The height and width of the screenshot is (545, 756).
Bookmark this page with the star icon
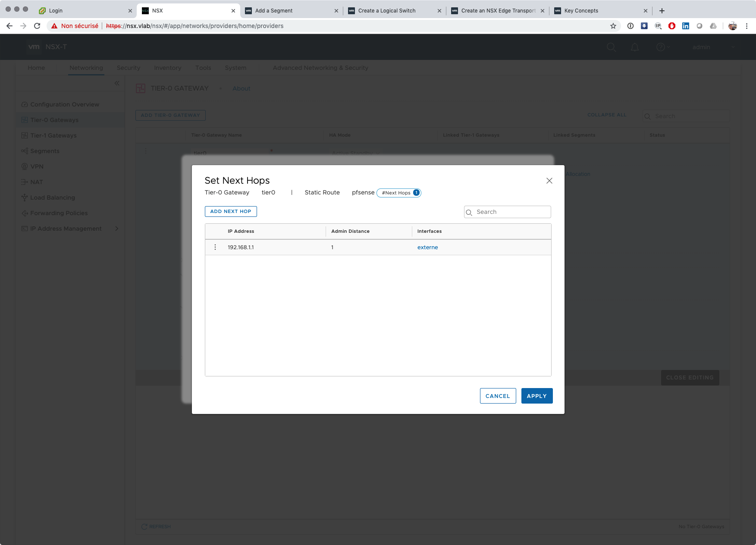[613, 26]
